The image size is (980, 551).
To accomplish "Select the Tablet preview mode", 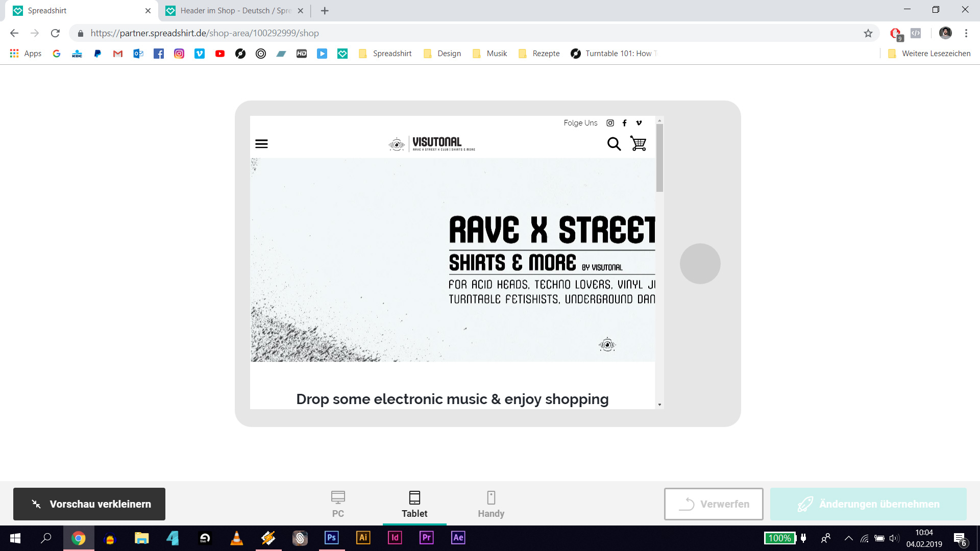I will [414, 504].
